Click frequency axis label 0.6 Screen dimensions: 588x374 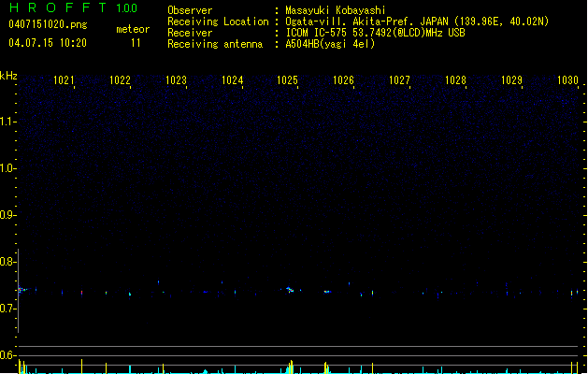tap(7, 355)
